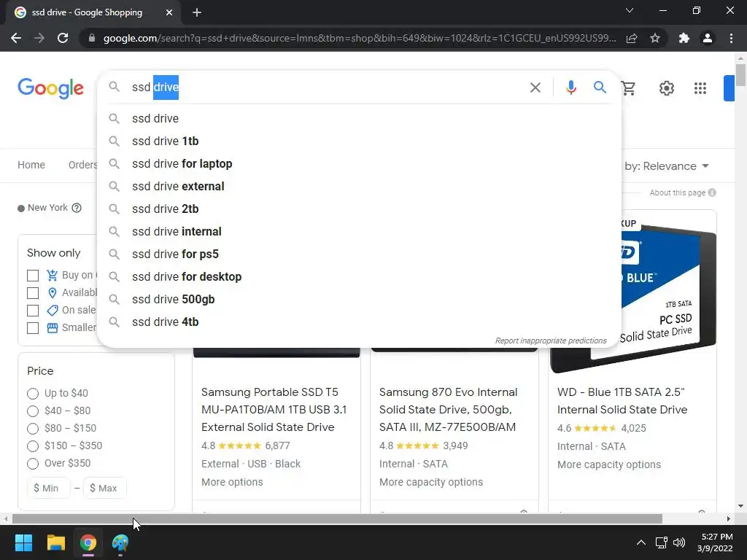
Task: Open the volume speaker icon in tray
Action: pos(679,542)
